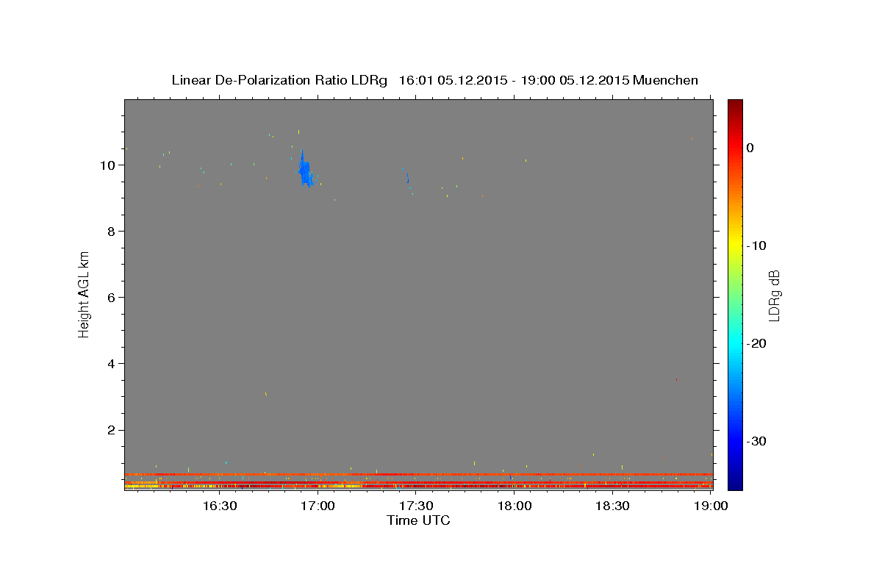882x588 pixels.
Task: Click the 6 km height tick label
Action: coord(111,298)
